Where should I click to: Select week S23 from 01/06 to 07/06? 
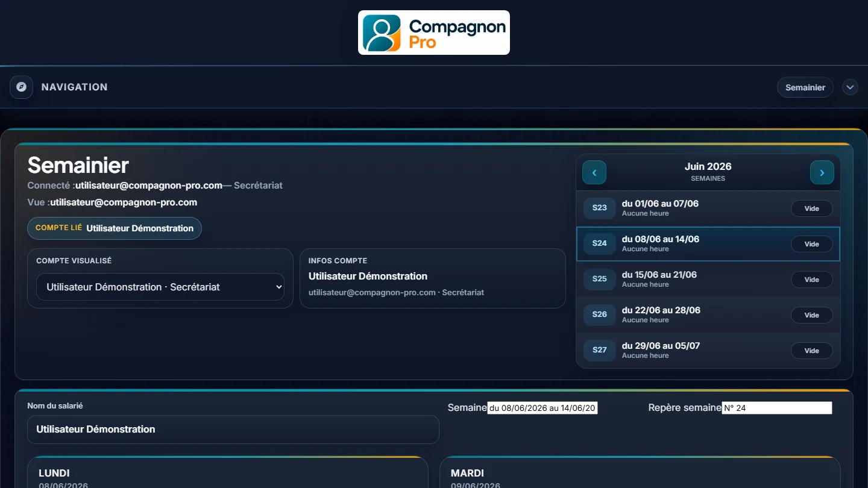[x=708, y=208]
